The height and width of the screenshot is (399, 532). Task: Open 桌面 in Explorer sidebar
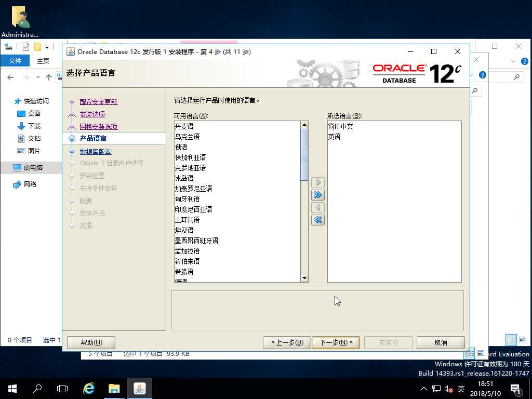pos(29,114)
